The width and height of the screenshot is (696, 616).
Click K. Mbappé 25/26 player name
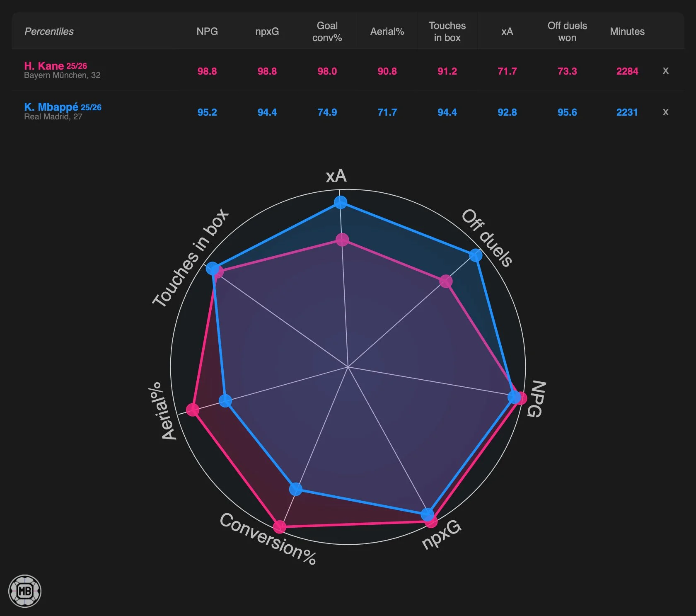point(63,107)
